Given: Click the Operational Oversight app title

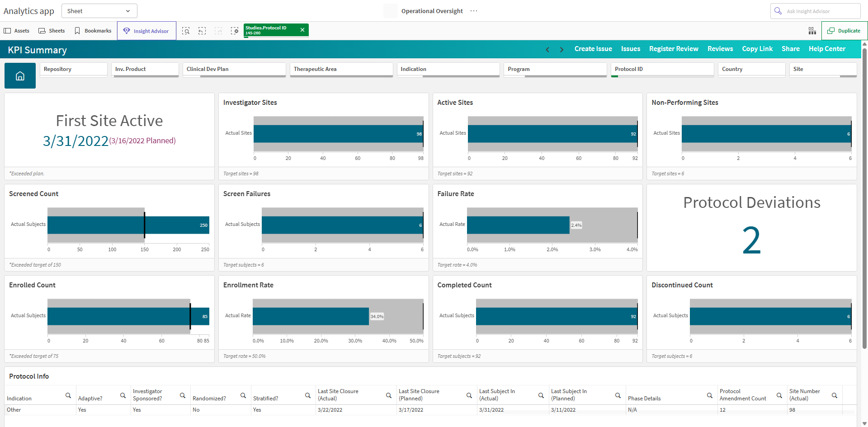Looking at the screenshot, I should pos(432,11).
